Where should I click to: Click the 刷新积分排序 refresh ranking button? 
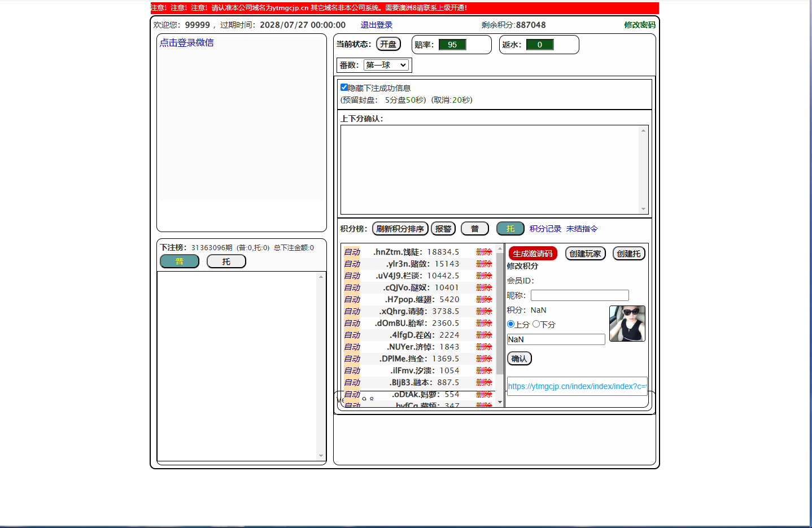[x=400, y=229]
